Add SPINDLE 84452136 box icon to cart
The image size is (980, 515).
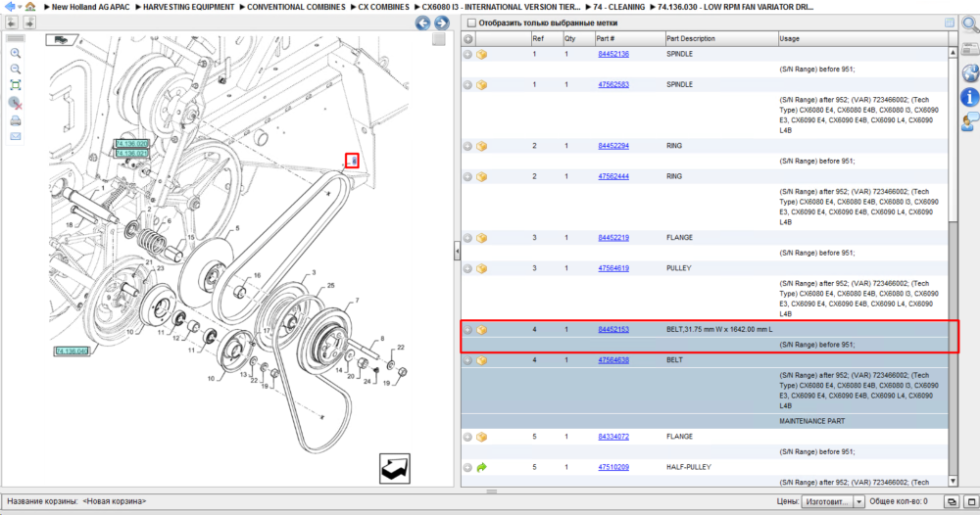(482, 54)
